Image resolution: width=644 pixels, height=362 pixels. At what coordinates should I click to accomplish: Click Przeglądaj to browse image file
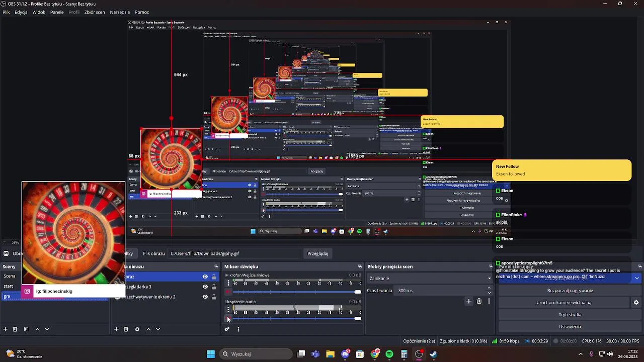click(x=318, y=253)
